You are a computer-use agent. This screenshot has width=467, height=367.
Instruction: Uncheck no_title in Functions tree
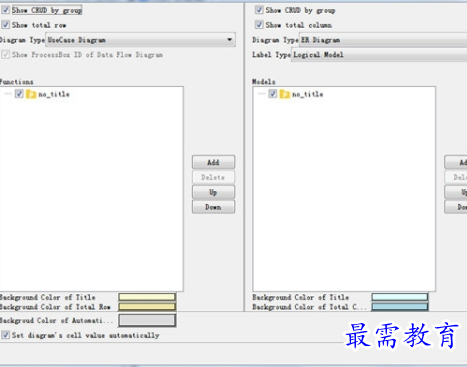point(19,94)
